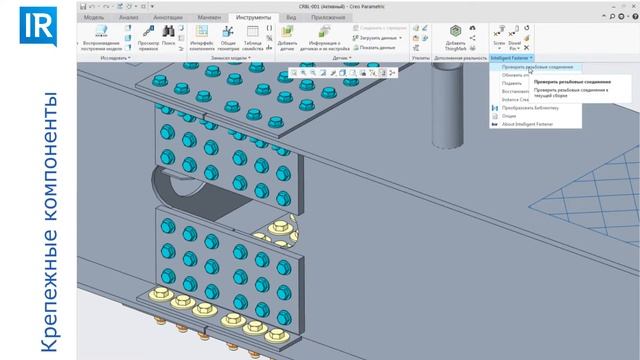Expand the Датчик group dropdown
Viewport: 640px width, 360px height.
coord(342,58)
